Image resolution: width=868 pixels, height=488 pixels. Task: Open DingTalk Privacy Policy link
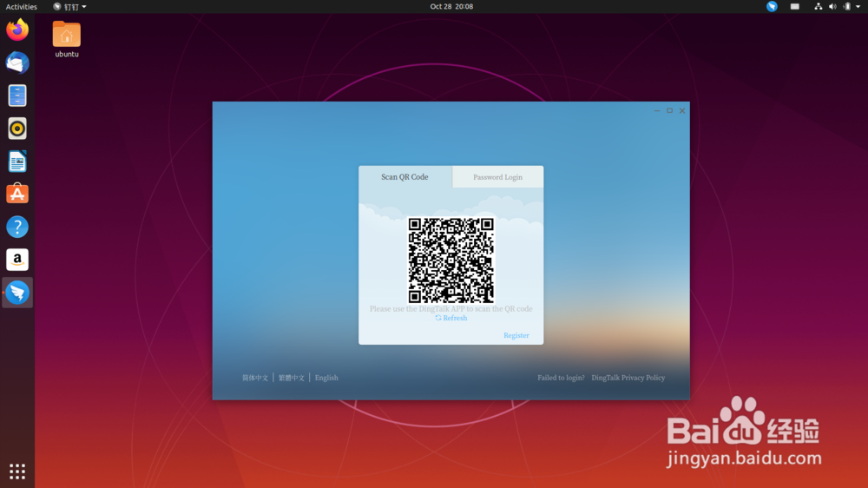(628, 378)
